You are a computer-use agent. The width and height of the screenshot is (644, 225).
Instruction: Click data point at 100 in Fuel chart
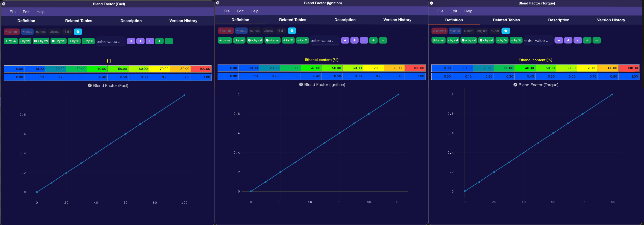pos(184,95)
